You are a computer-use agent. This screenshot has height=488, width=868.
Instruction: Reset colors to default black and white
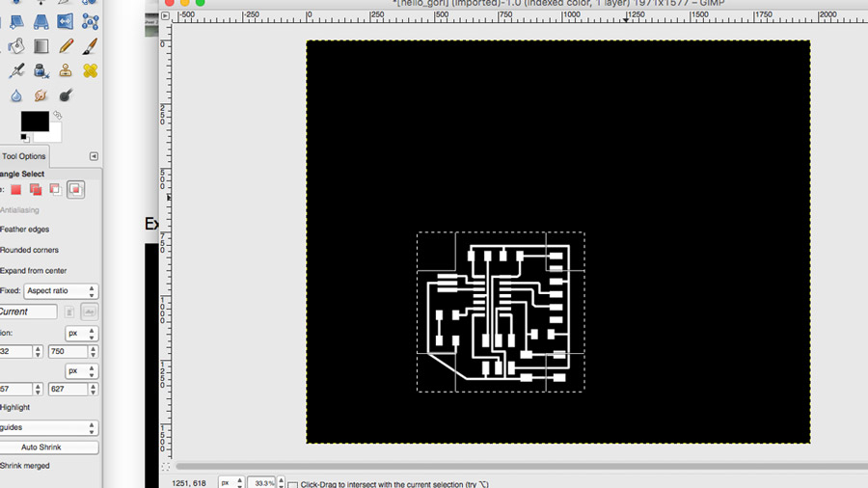(25, 137)
